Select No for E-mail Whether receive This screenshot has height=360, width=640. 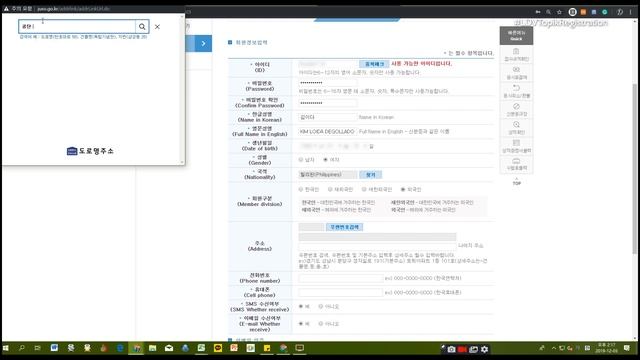pyautogui.click(x=321, y=324)
